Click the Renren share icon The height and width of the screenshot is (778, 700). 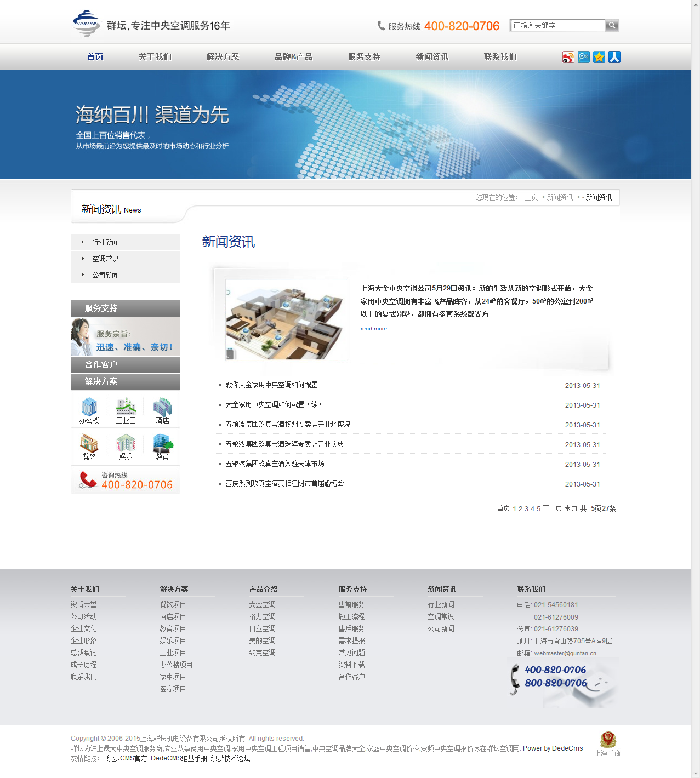pos(614,57)
